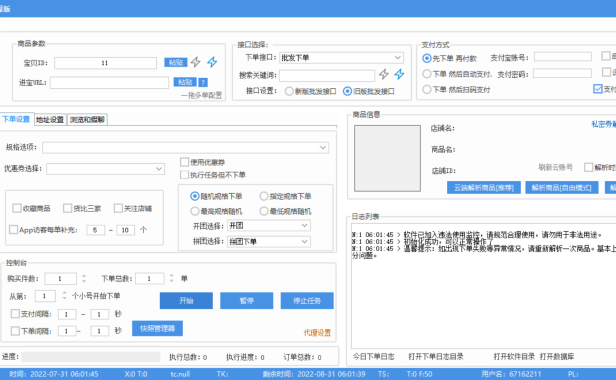This screenshot has height=380, width=616.
Task: Open 拼团选择 dropdown
Action: click(269, 241)
